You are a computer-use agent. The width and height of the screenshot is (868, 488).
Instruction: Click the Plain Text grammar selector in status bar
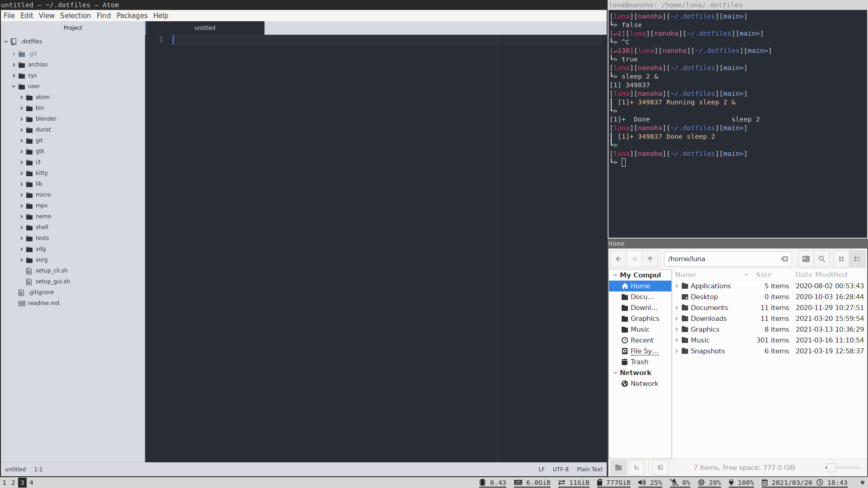pyautogui.click(x=590, y=469)
